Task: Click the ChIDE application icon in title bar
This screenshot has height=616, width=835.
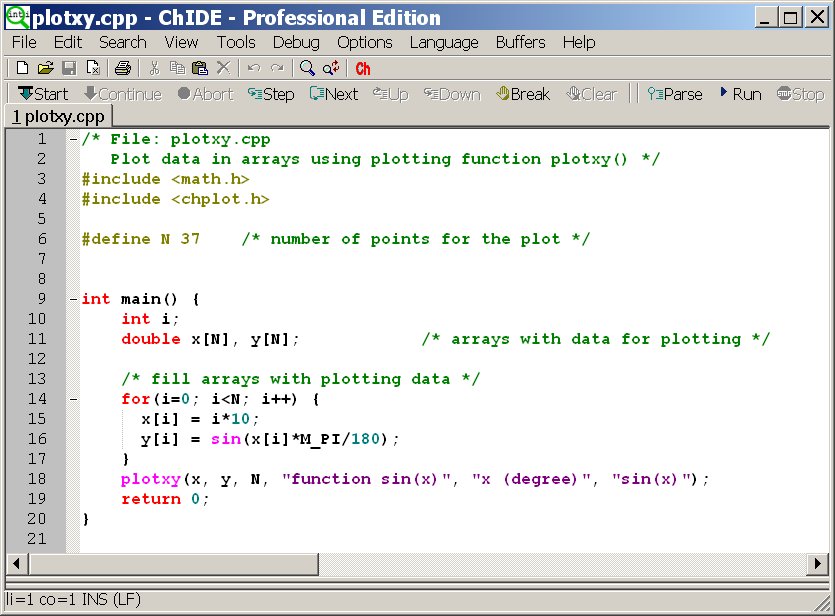Action: (17, 17)
